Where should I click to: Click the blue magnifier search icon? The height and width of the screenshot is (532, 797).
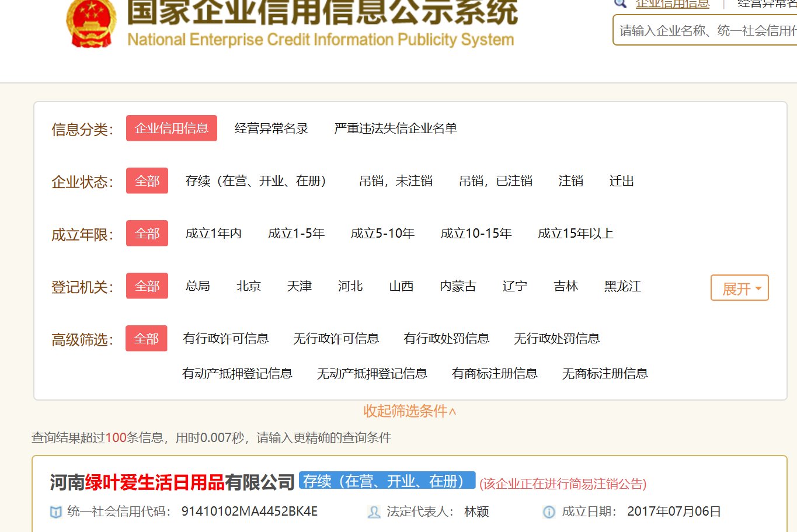coord(620,4)
